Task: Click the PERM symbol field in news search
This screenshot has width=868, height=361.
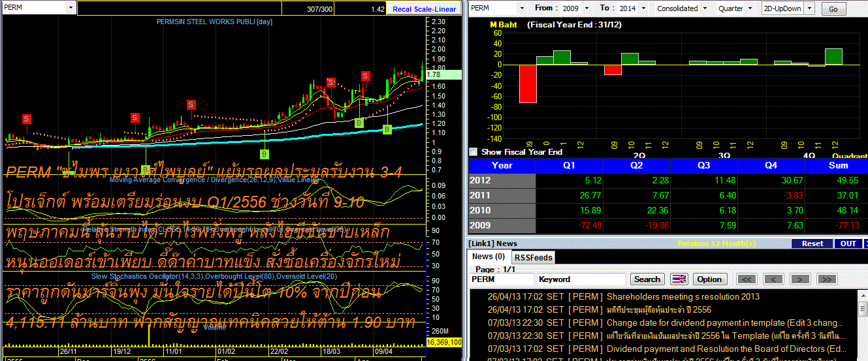Action: pos(501,279)
